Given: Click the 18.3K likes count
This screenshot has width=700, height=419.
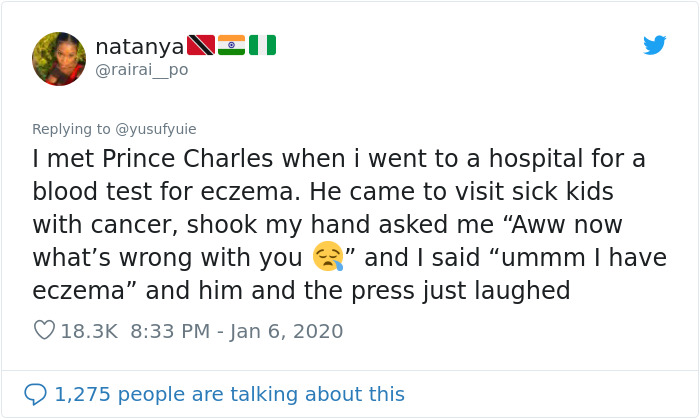Looking at the screenshot, I should tap(90, 331).
